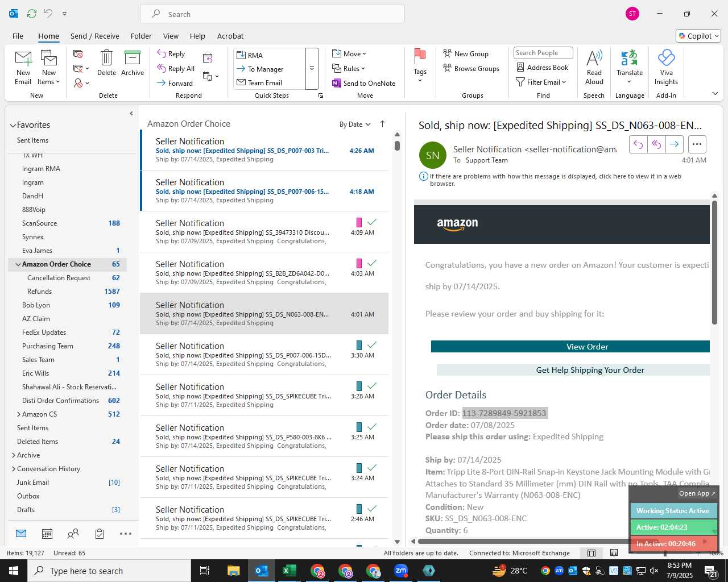Viewport: 728px width, 582px height.
Task: Expand the Quick Steps gallery
Action: pos(312,69)
